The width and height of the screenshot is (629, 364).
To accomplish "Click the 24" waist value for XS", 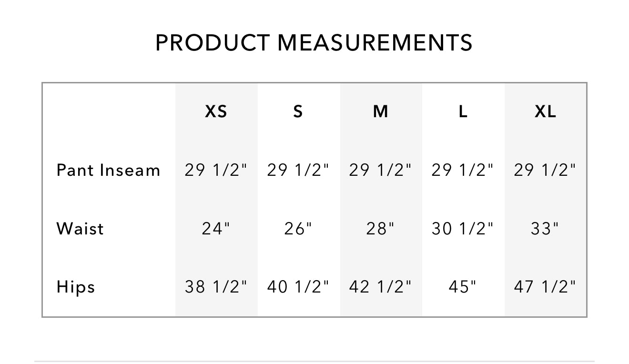I will pyautogui.click(x=216, y=229).
